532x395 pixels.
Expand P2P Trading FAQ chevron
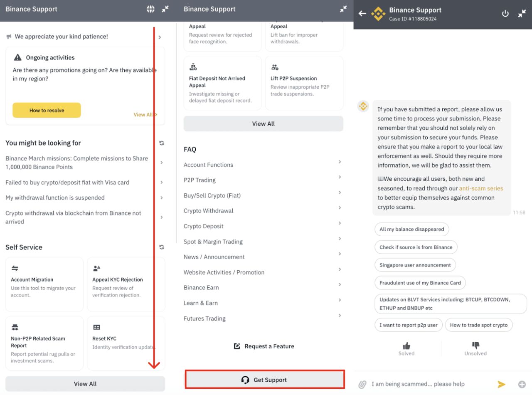[340, 177]
